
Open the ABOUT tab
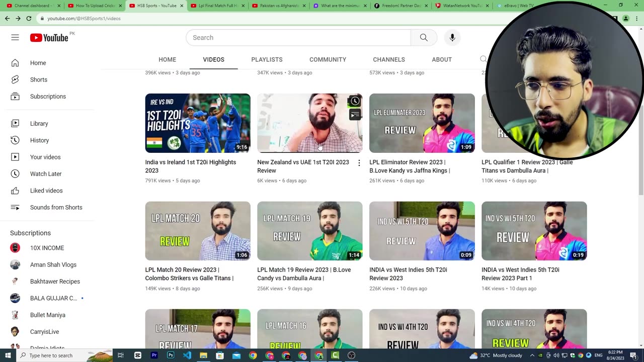[x=442, y=59]
